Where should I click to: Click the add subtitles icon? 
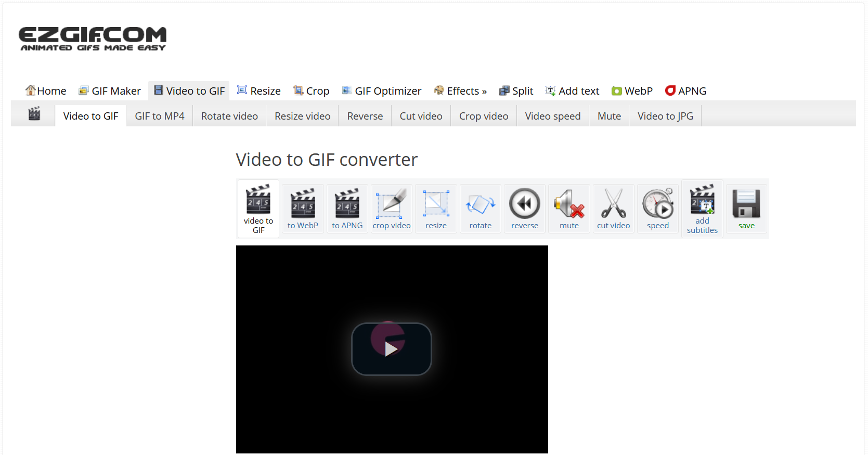point(702,201)
